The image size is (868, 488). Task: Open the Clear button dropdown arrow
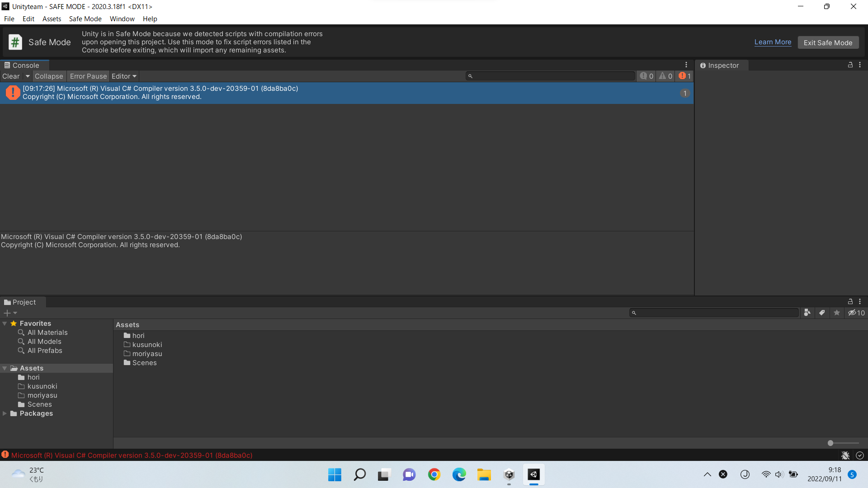(27, 76)
